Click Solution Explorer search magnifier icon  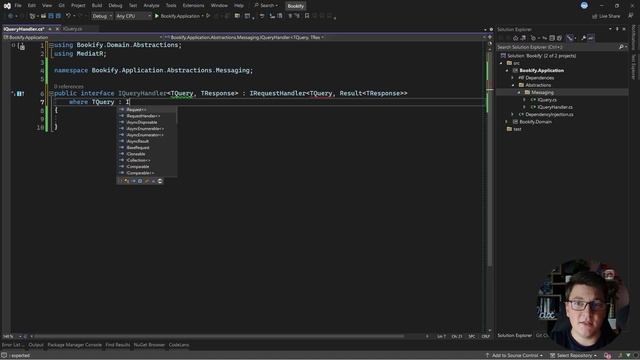point(621,47)
